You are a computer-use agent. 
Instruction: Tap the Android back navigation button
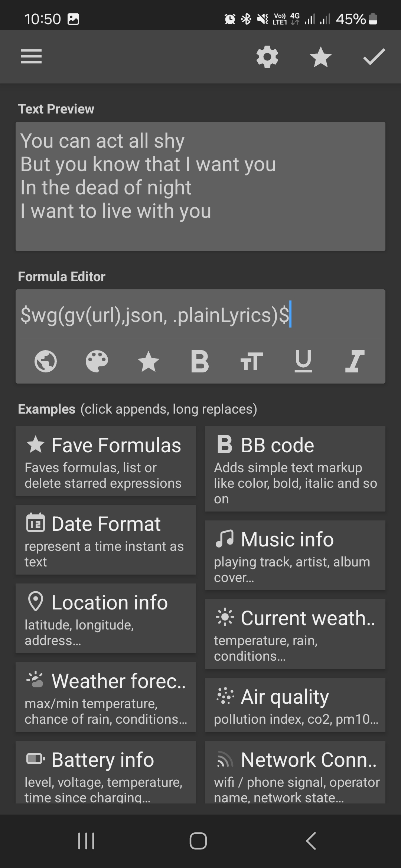click(311, 841)
